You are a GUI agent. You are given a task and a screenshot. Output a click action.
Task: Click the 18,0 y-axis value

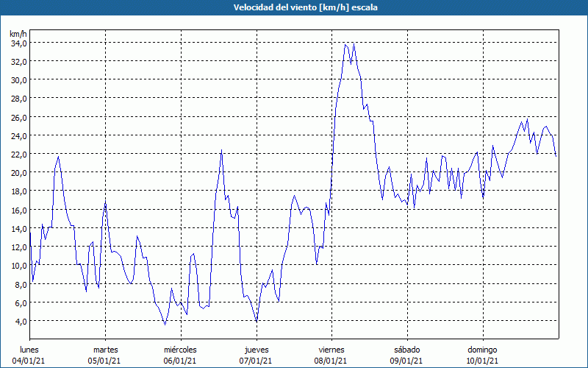(x=18, y=191)
